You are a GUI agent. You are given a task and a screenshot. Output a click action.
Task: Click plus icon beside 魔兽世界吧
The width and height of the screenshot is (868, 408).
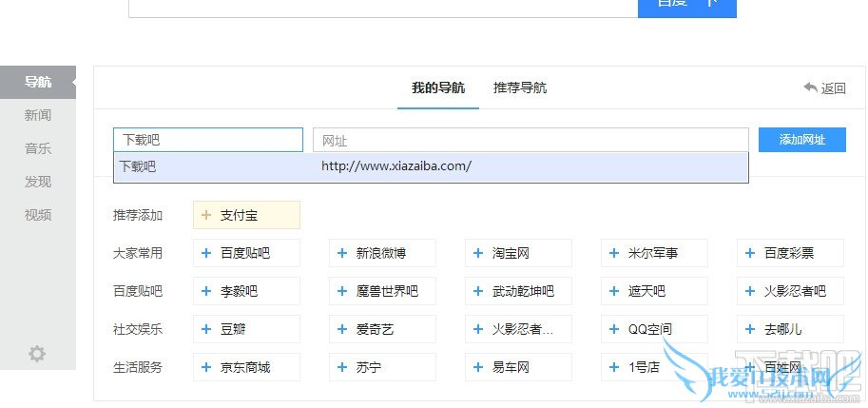point(342,291)
